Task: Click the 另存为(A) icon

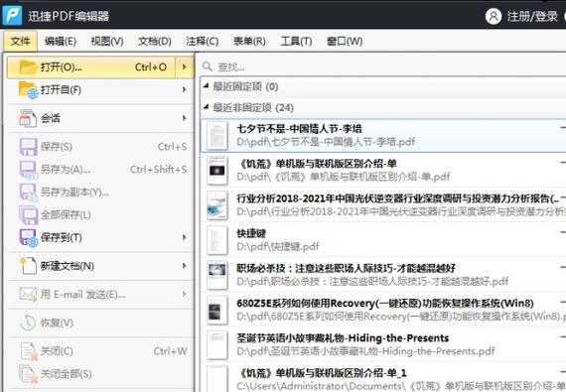Action: (28, 170)
